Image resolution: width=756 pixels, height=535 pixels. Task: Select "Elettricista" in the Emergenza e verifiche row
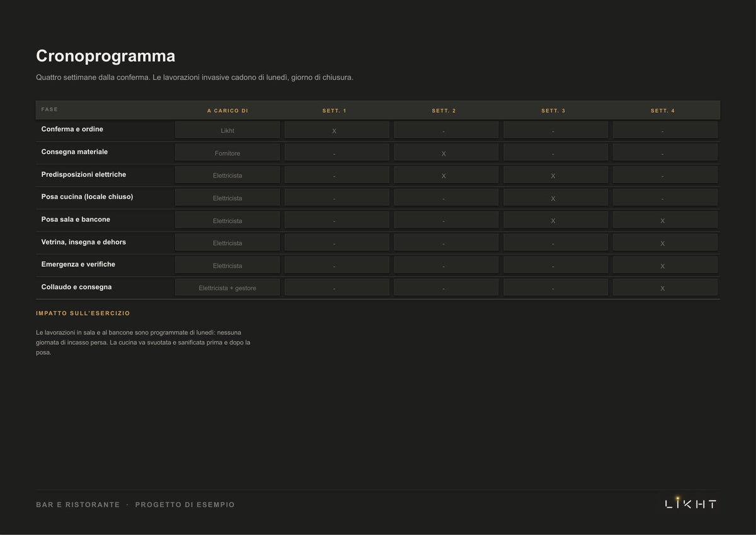coord(227,265)
